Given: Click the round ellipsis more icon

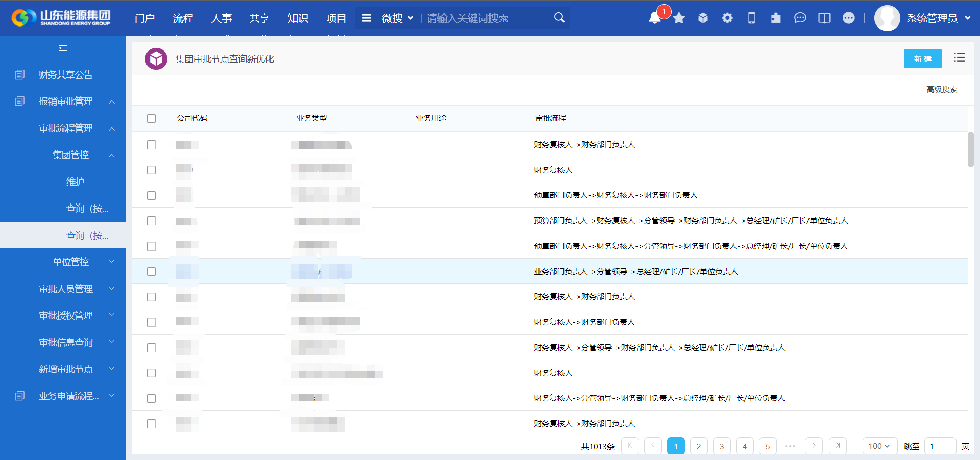Looking at the screenshot, I should click(x=848, y=18).
